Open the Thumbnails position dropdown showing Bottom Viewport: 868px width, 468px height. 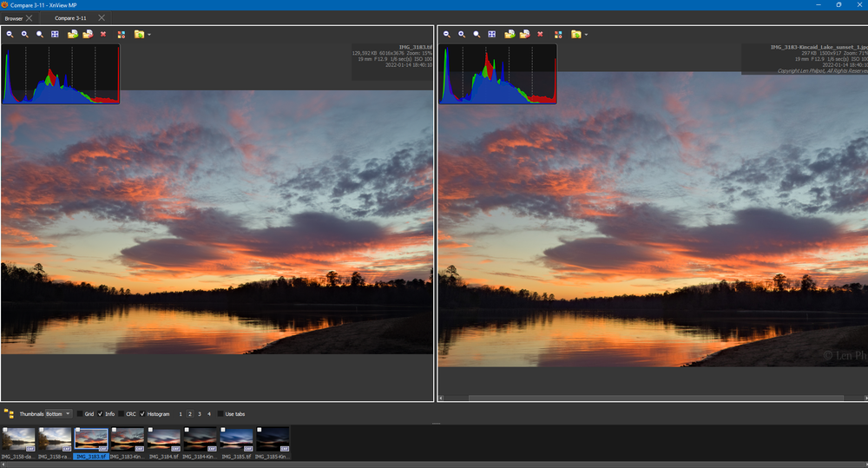[x=59, y=414]
